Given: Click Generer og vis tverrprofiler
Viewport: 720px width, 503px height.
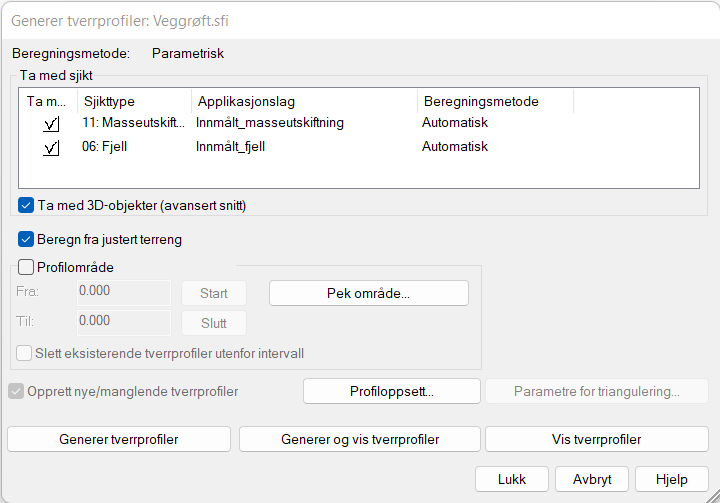Looking at the screenshot, I should 360,439.
